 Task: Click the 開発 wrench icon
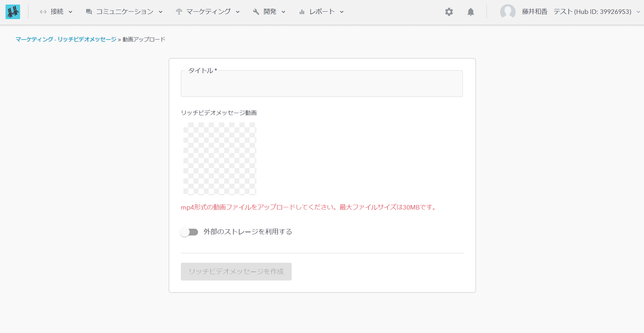(256, 12)
